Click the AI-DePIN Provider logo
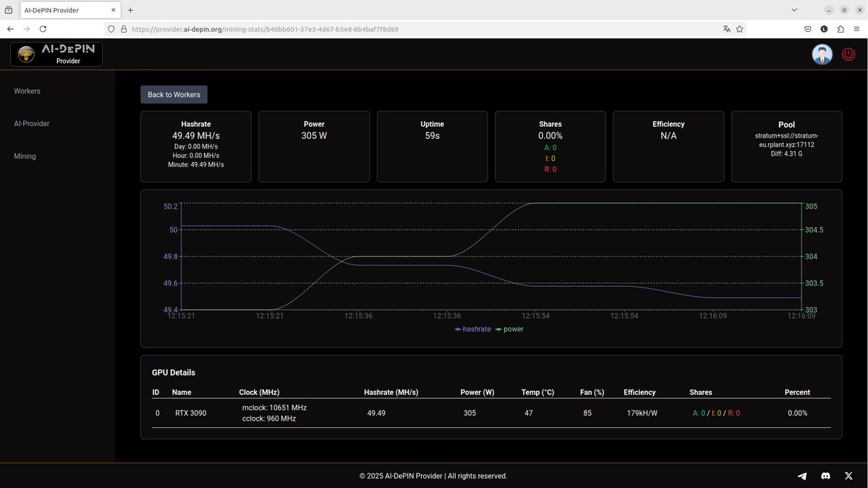Viewport: 868px width, 488px height. [56, 54]
